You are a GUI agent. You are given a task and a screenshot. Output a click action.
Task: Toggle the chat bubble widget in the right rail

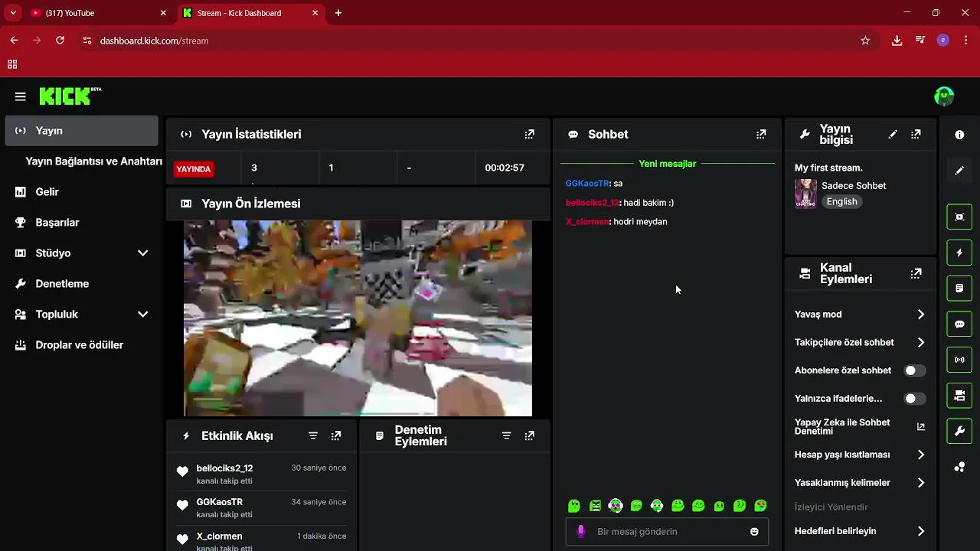tap(959, 324)
